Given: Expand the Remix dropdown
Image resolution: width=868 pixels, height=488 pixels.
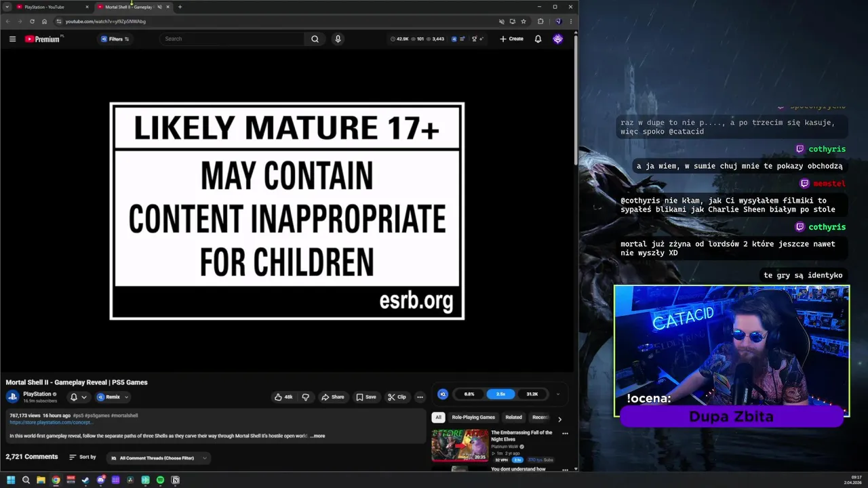Looking at the screenshot, I should pyautogui.click(x=113, y=397).
